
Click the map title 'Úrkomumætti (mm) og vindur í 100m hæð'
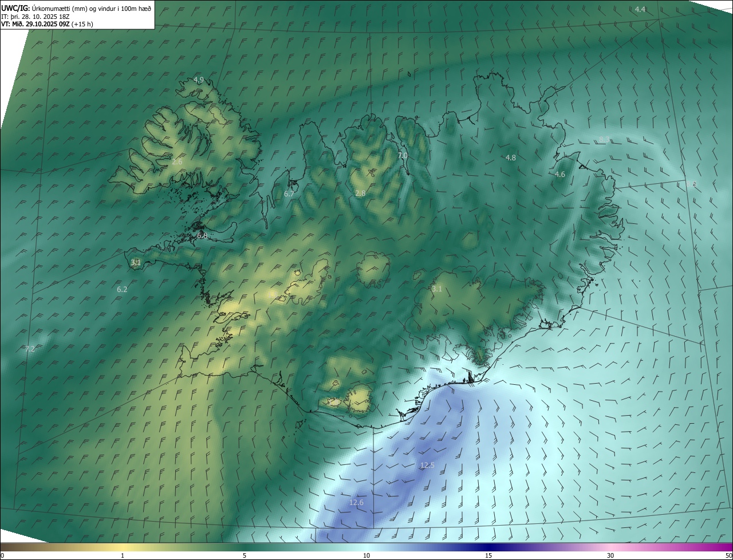pos(92,8)
